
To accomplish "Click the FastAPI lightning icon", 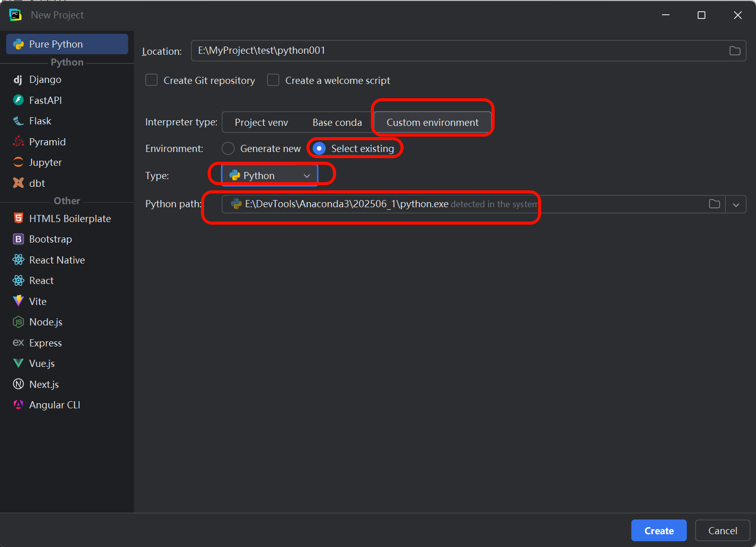I will point(18,100).
